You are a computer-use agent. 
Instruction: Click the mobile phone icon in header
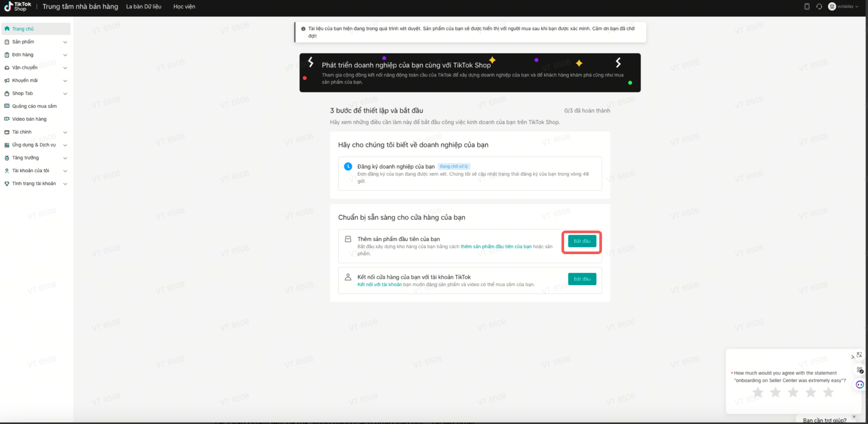807,6
